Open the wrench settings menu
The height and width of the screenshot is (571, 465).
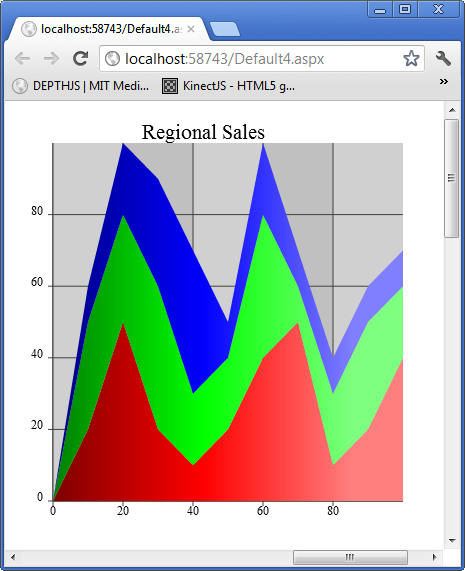[443, 59]
